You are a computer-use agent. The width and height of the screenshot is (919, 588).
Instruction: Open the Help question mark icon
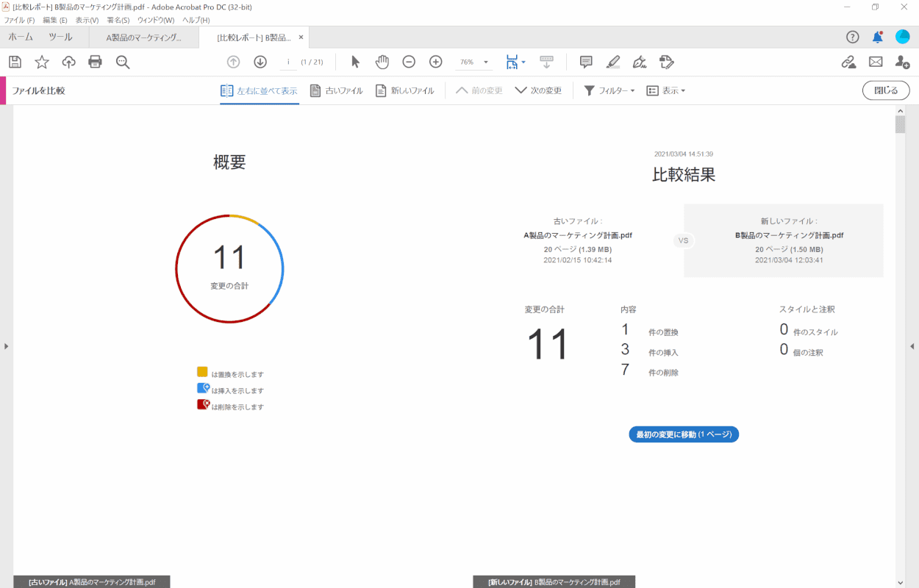coord(853,37)
